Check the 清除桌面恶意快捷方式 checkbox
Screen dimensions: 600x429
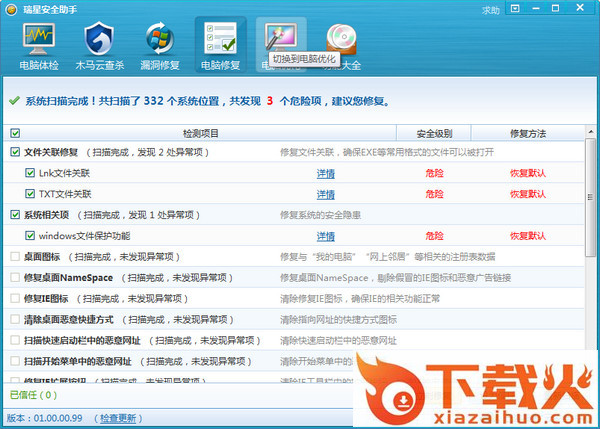coord(15,319)
